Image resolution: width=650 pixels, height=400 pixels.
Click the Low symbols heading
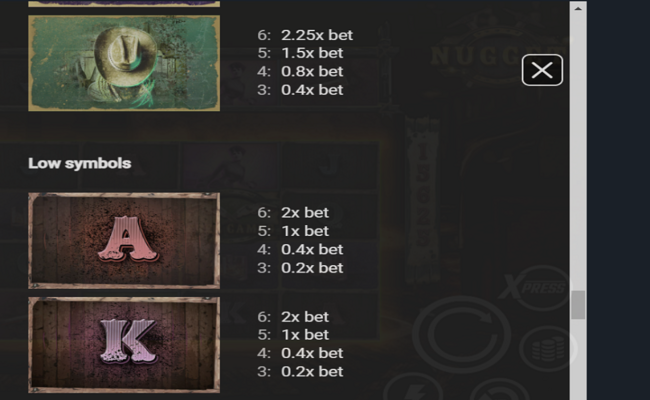pyautogui.click(x=80, y=163)
